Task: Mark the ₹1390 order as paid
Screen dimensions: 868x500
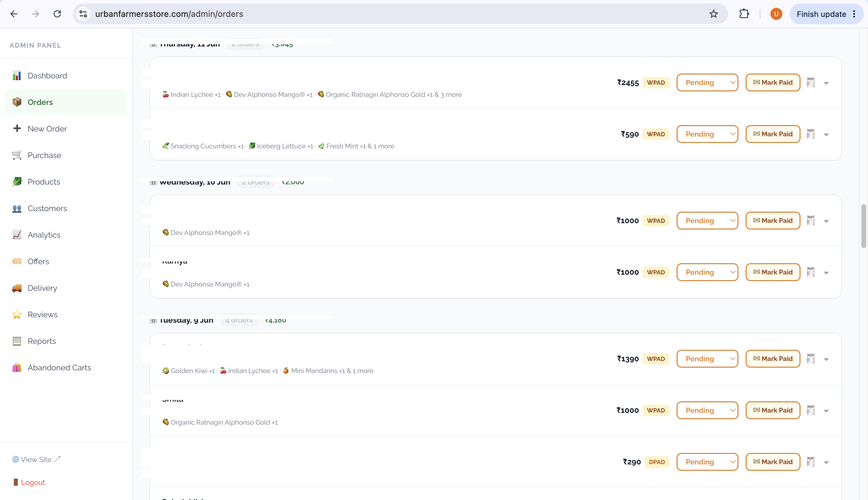Action: (x=773, y=359)
